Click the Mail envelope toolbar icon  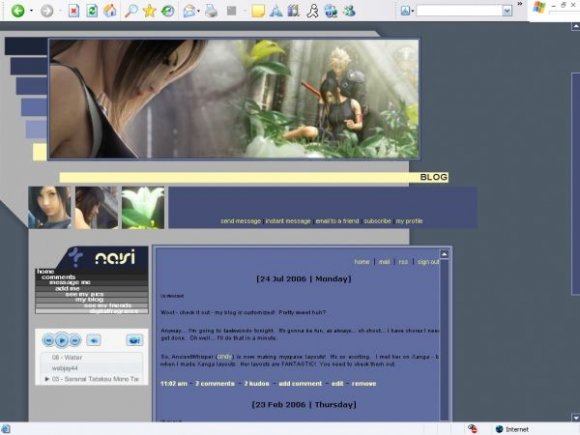(189, 11)
